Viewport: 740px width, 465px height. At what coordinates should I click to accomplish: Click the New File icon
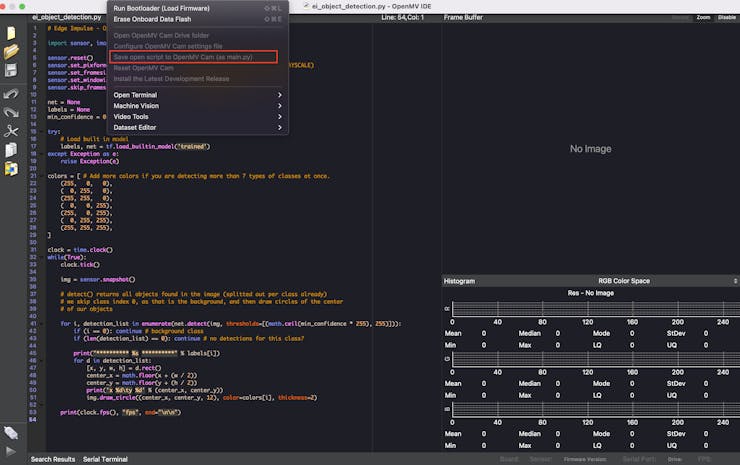pyautogui.click(x=11, y=33)
